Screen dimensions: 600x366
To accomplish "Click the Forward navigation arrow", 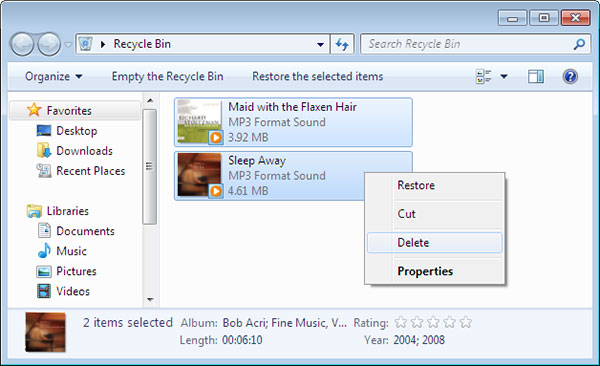I will 49,44.
